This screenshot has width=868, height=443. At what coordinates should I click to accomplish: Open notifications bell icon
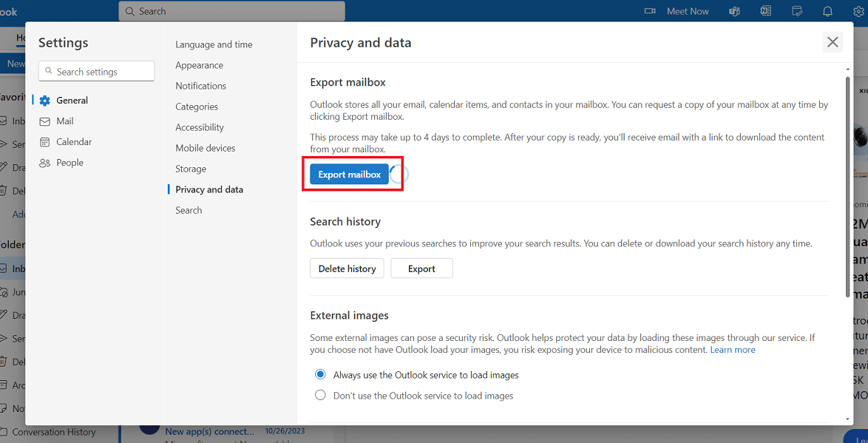tap(827, 11)
